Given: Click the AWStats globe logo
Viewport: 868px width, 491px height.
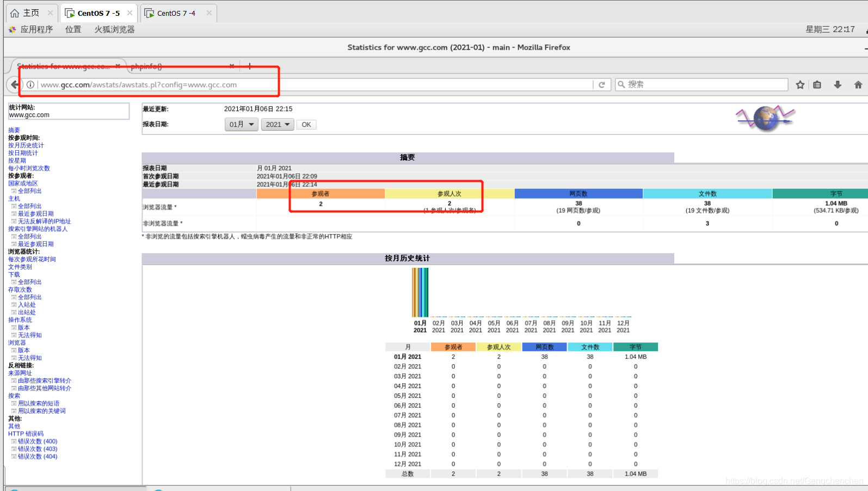Looking at the screenshot, I should [766, 118].
